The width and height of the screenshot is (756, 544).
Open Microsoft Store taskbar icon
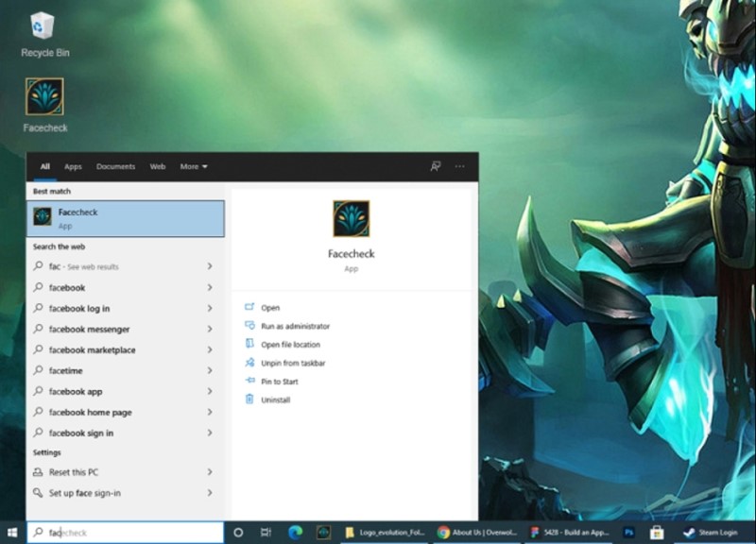pos(656,533)
